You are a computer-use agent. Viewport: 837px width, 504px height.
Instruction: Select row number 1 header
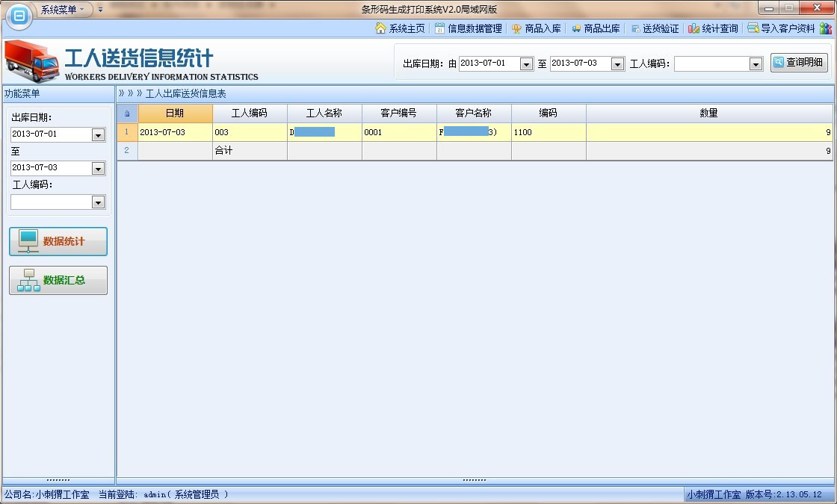[x=127, y=131]
